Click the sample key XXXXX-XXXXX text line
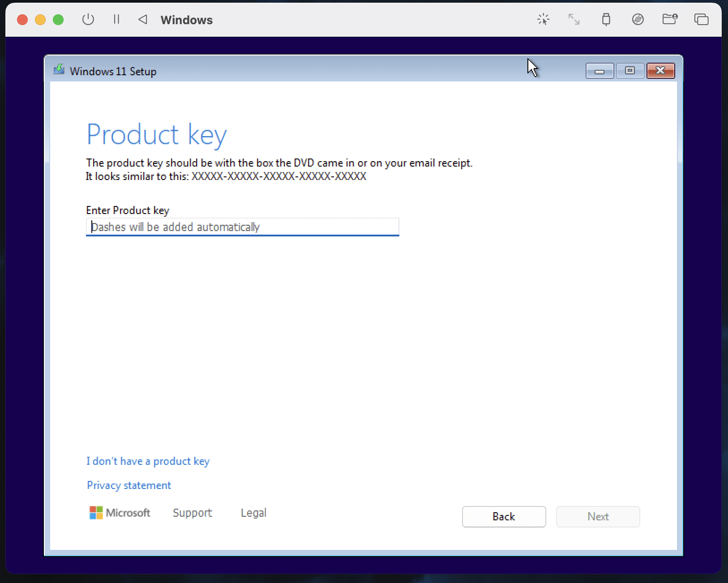Image resolution: width=728 pixels, height=583 pixels. 226,176
